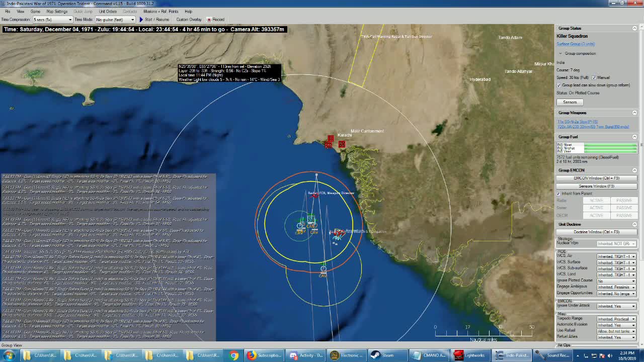This screenshot has height=362, width=644.
Task: Open Firefox Subscriptions window in taskbar
Action: (x=265, y=355)
